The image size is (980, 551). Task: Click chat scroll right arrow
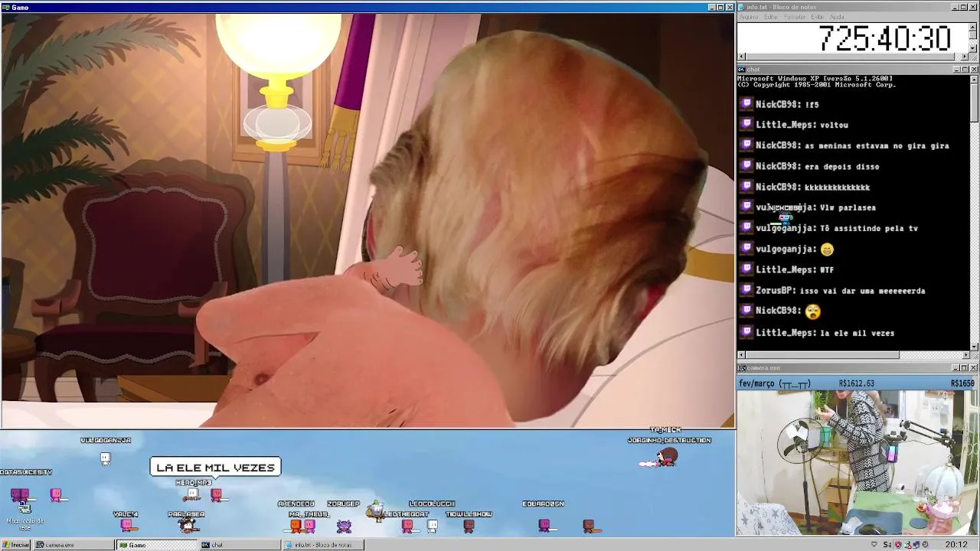click(x=965, y=355)
